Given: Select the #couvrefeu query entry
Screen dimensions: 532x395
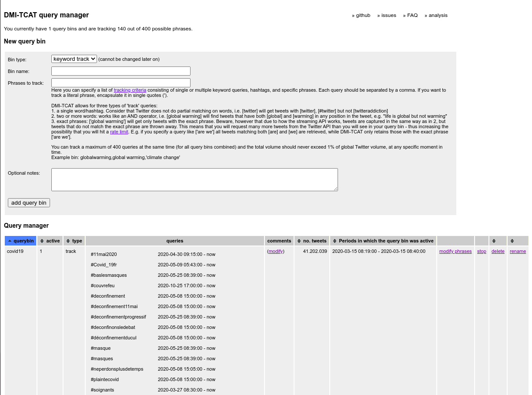Looking at the screenshot, I should coord(103,285).
